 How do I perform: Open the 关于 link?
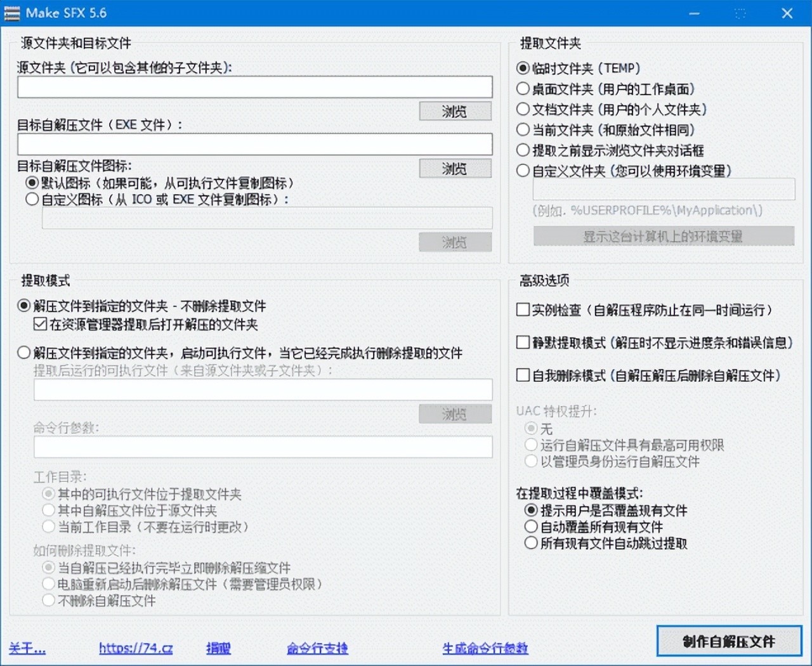click(x=27, y=648)
